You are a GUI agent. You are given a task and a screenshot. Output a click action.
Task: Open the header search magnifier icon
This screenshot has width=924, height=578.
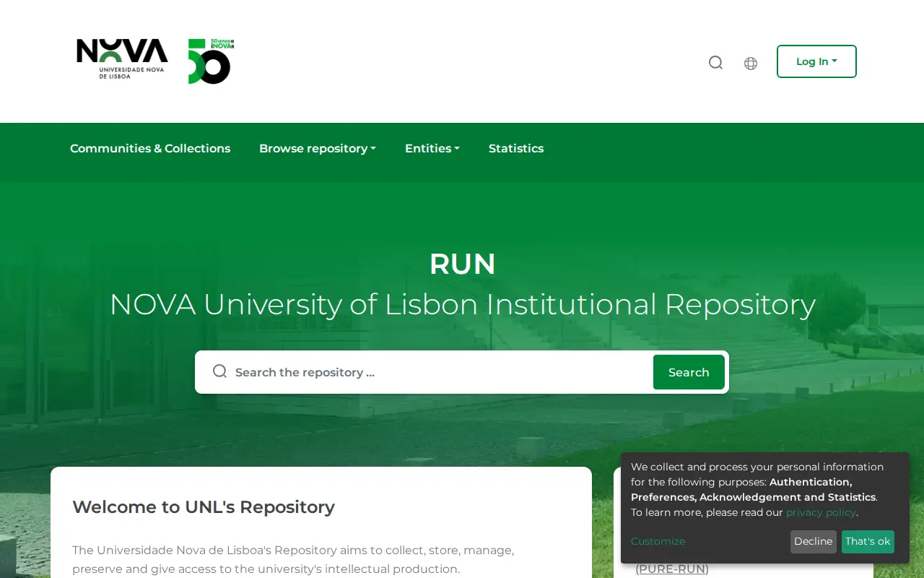(715, 63)
